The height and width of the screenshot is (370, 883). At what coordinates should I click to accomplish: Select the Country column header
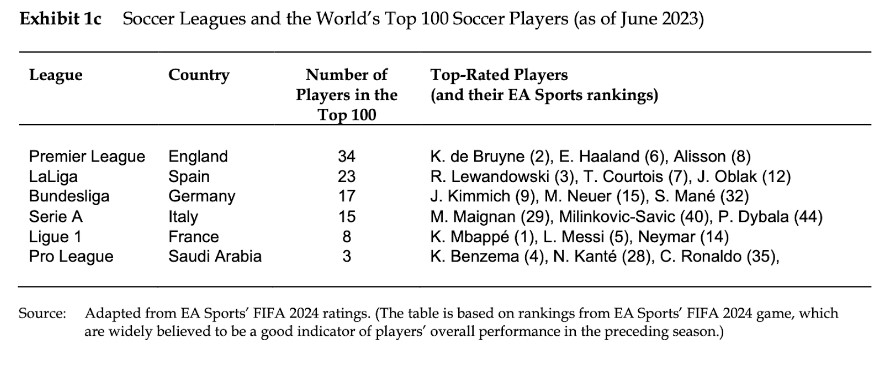[x=199, y=75]
